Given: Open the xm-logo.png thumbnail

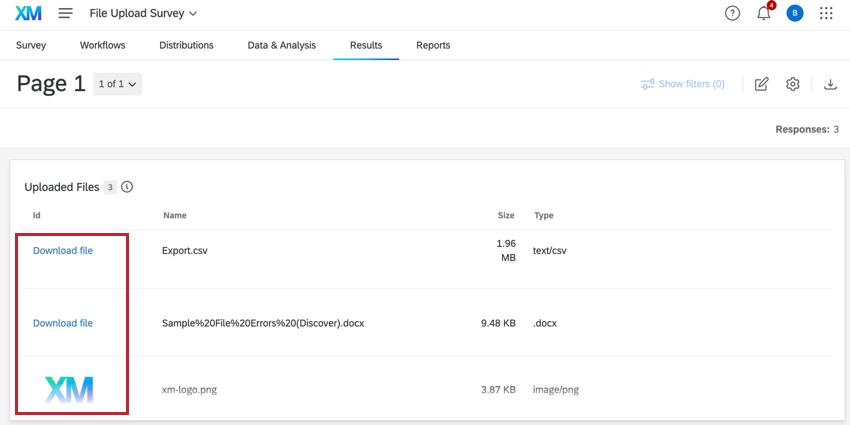Looking at the screenshot, I should click(69, 389).
